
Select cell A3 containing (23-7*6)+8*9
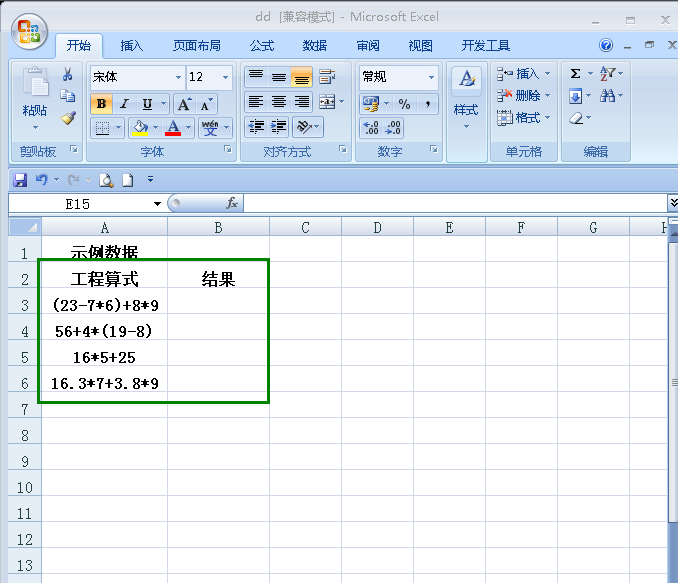[104, 305]
